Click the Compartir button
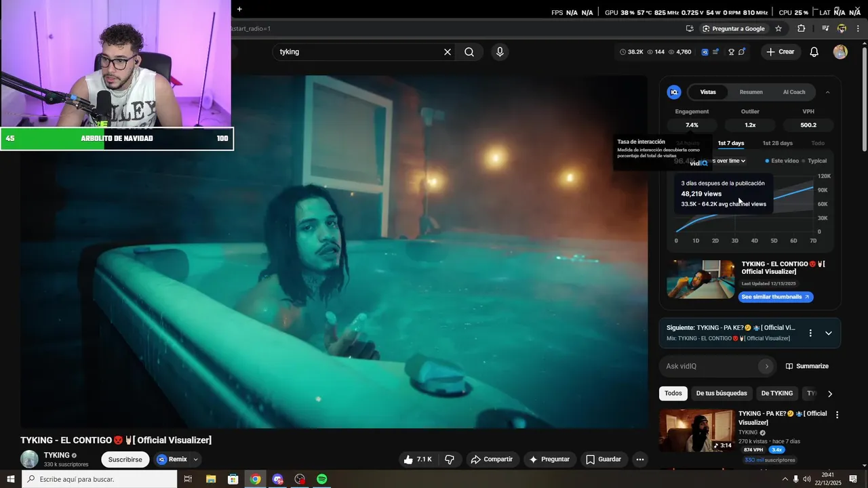 (492, 460)
